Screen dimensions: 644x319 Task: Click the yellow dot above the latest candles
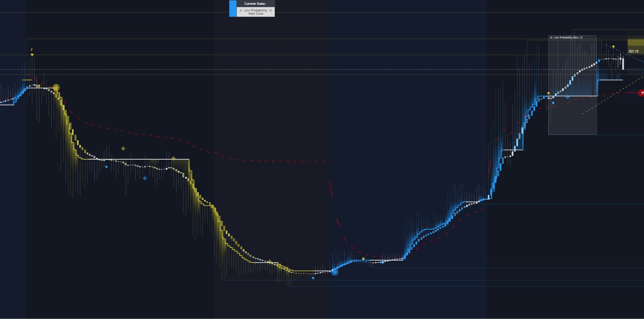(613, 46)
